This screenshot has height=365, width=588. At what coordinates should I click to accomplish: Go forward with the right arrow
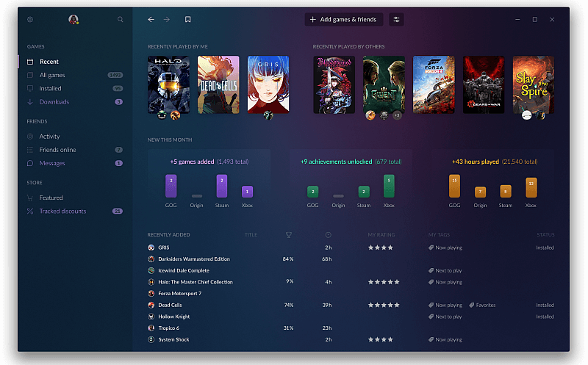167,20
